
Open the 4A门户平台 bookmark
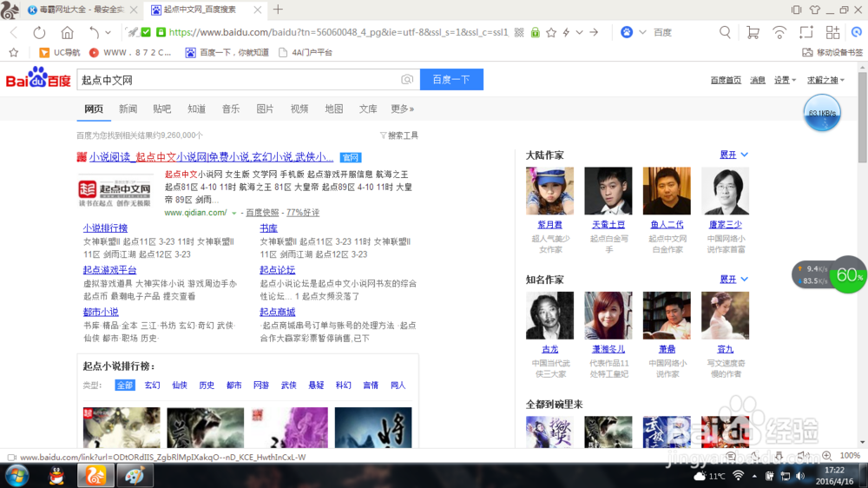[306, 53]
